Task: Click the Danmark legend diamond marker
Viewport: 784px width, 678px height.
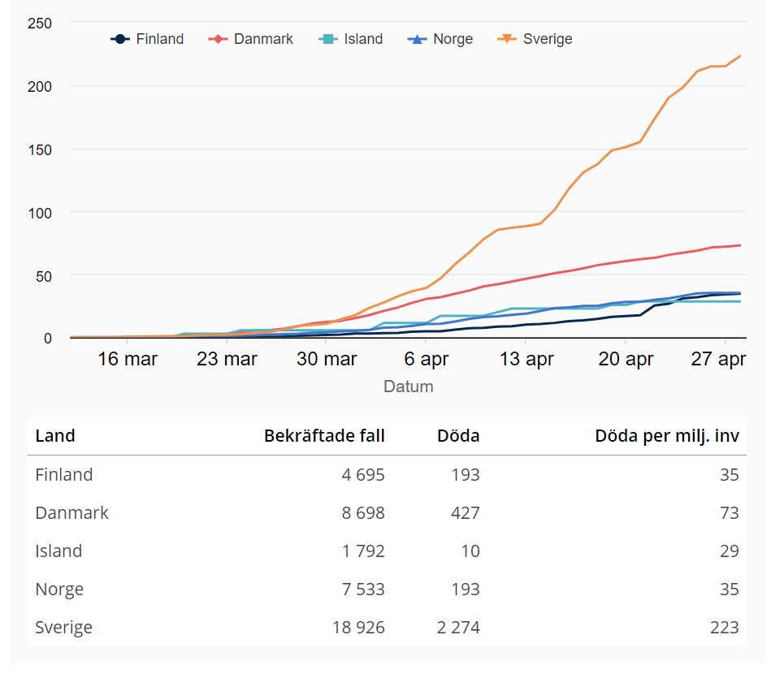Action: tap(219, 39)
